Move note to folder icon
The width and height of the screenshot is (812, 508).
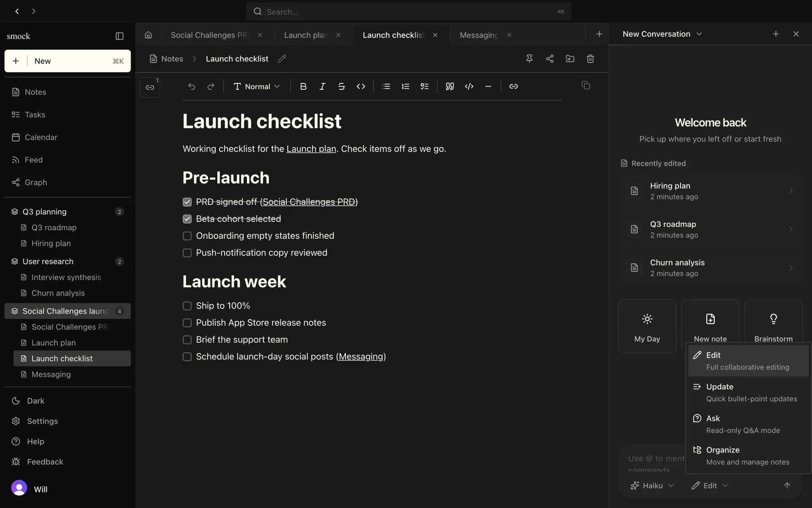[570, 59]
